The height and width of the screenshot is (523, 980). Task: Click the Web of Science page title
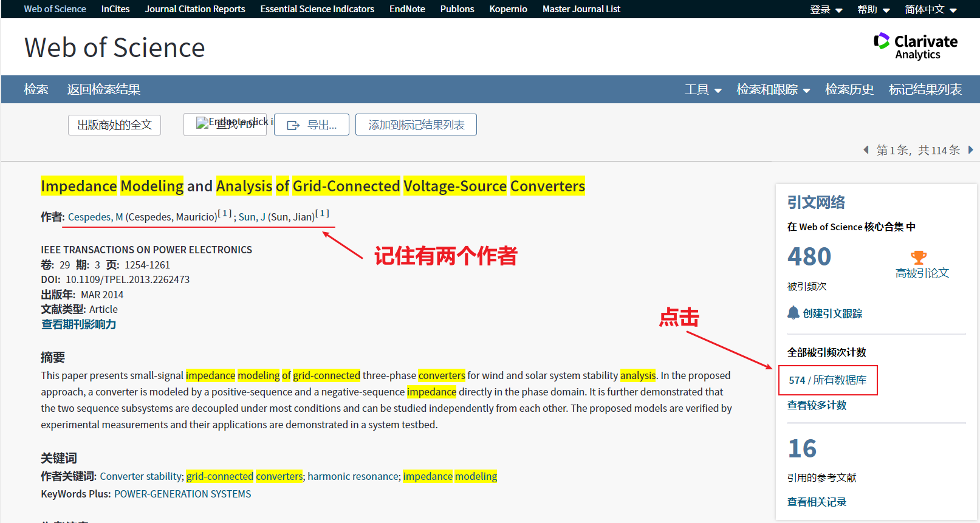[115, 47]
